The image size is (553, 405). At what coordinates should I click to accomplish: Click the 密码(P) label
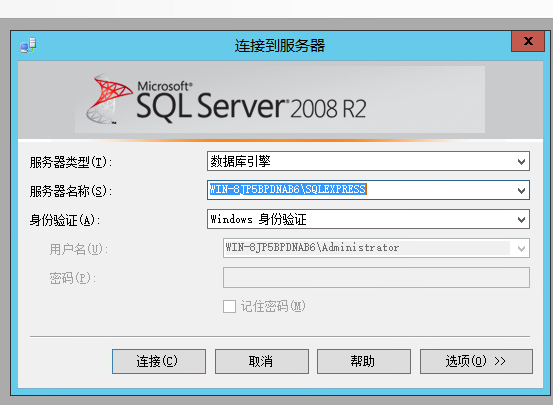[72, 278]
